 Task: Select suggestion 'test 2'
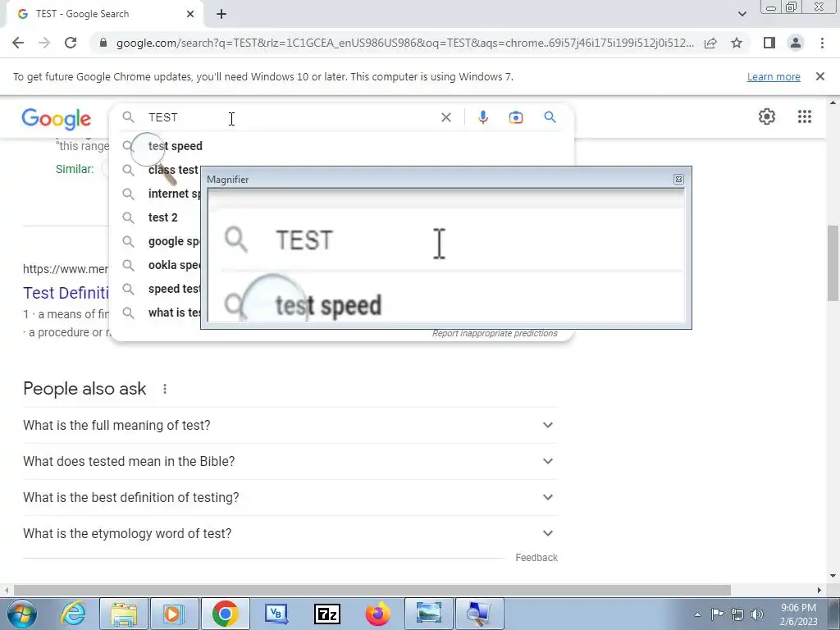point(163,217)
